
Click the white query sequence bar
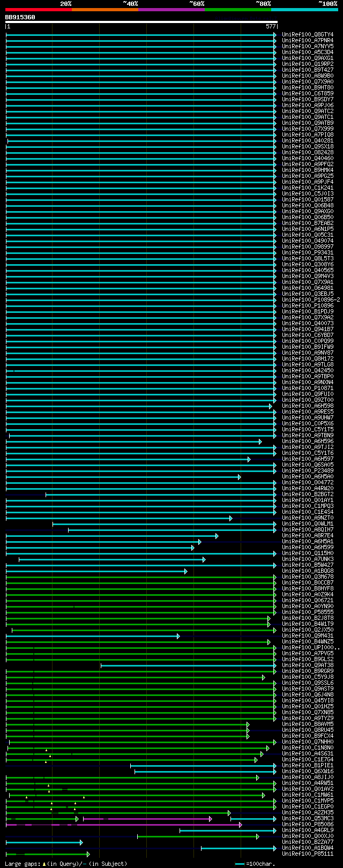(141, 23)
